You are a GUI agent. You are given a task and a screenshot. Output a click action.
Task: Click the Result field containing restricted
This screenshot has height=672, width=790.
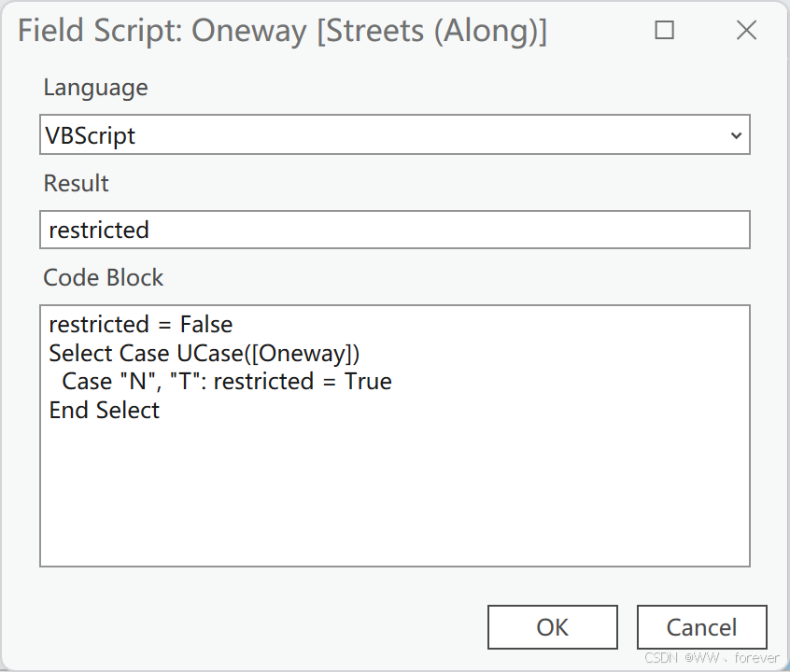pos(394,230)
